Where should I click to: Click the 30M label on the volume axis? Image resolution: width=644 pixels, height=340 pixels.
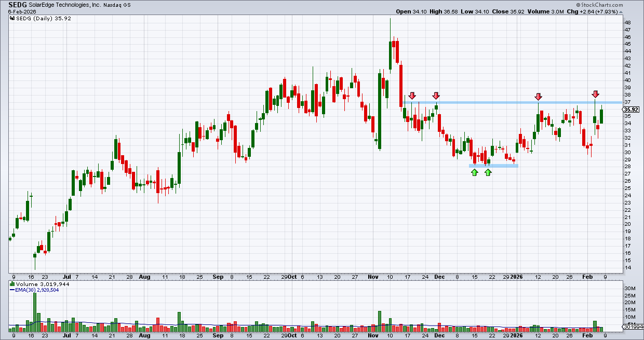(x=629, y=288)
